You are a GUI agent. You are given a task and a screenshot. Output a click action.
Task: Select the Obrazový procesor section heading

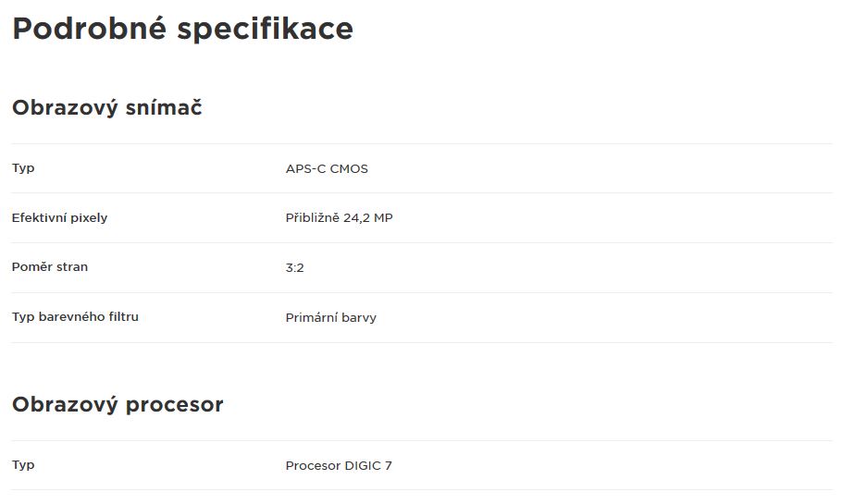pyautogui.click(x=118, y=405)
